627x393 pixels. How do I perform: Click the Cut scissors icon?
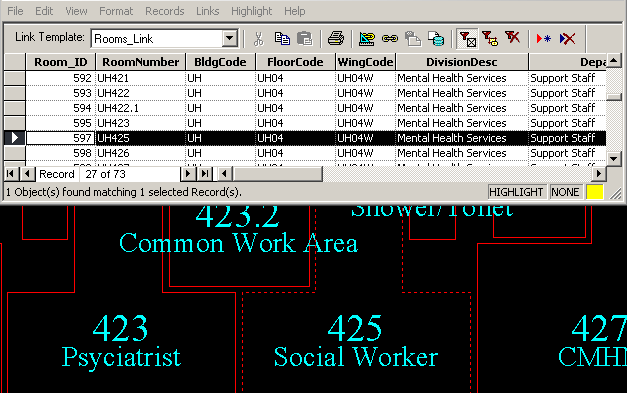point(259,39)
